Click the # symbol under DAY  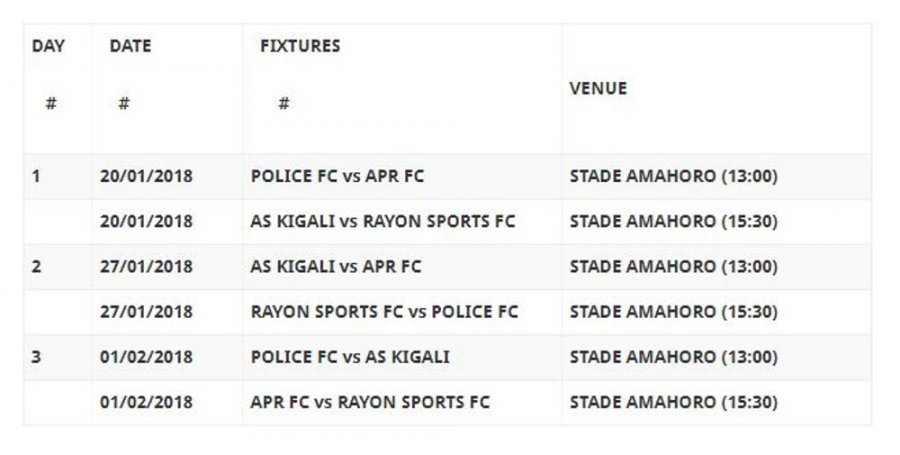50,103
